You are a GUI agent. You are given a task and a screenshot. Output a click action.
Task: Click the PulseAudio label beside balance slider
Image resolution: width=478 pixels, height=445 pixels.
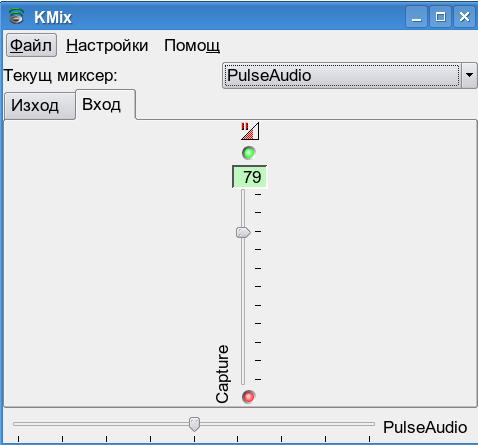[x=425, y=427]
